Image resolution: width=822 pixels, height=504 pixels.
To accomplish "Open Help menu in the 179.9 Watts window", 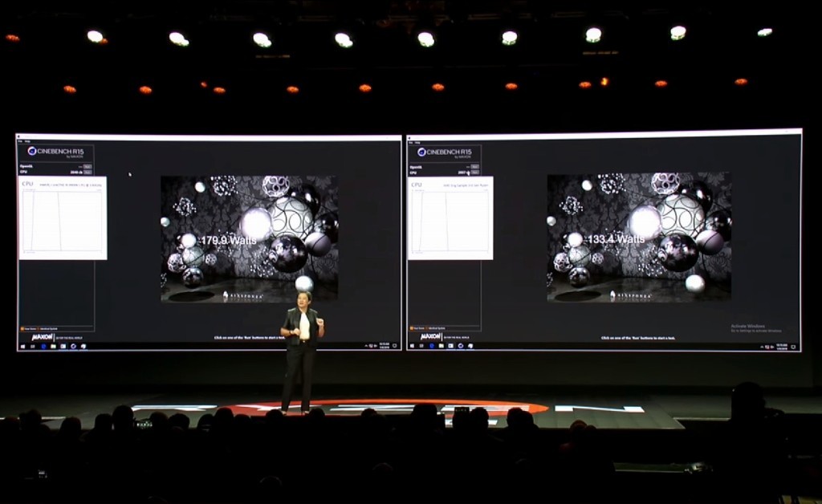I will [27, 141].
